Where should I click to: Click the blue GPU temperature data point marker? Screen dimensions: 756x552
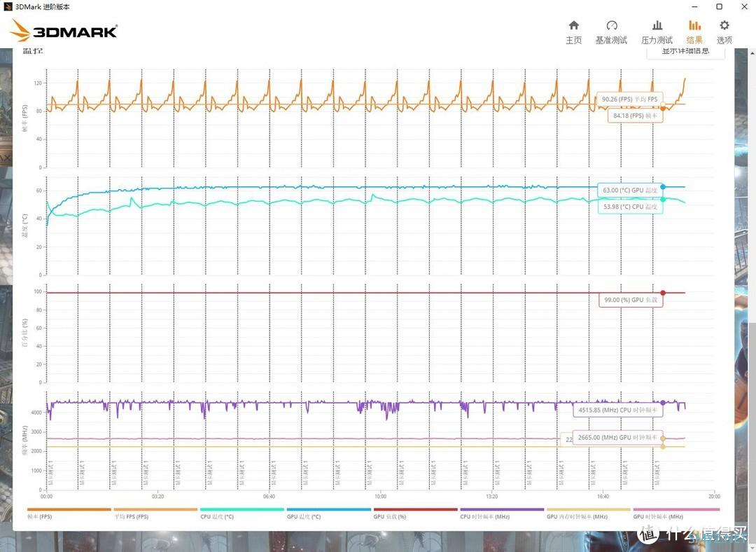pos(663,187)
